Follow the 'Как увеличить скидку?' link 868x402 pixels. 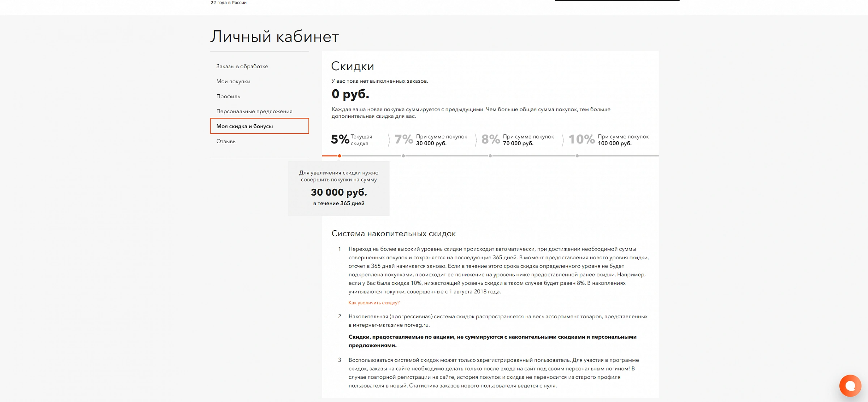374,303
